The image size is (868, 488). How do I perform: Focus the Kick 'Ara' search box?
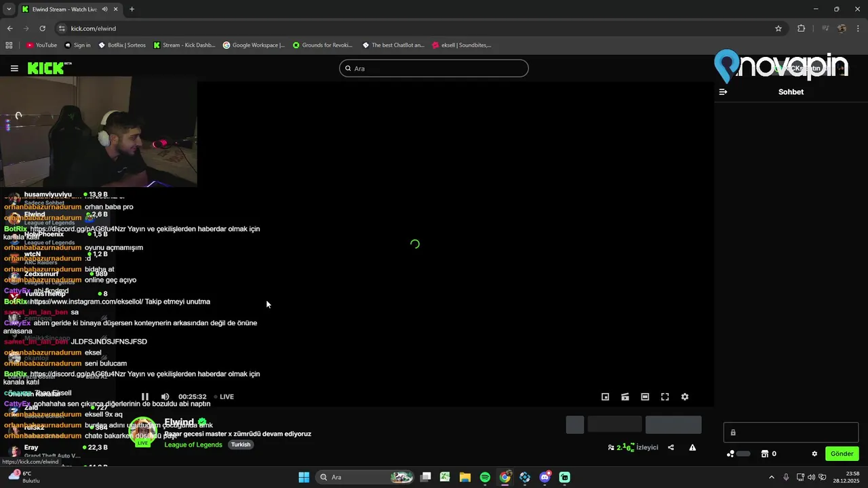[434, 68]
